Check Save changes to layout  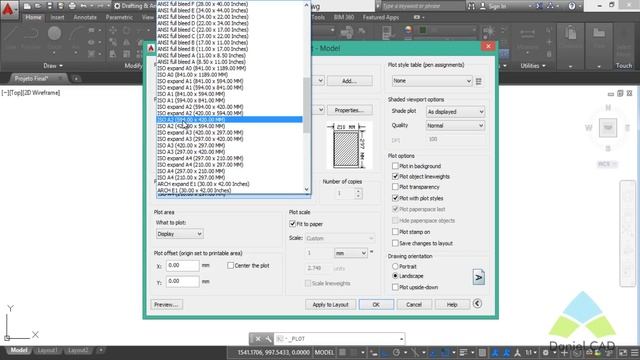click(395, 243)
